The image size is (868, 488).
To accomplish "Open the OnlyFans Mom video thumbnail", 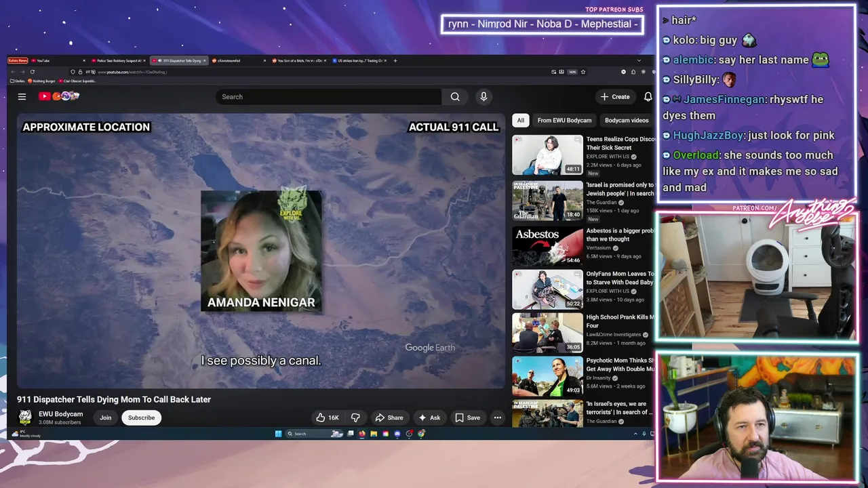I will [547, 289].
